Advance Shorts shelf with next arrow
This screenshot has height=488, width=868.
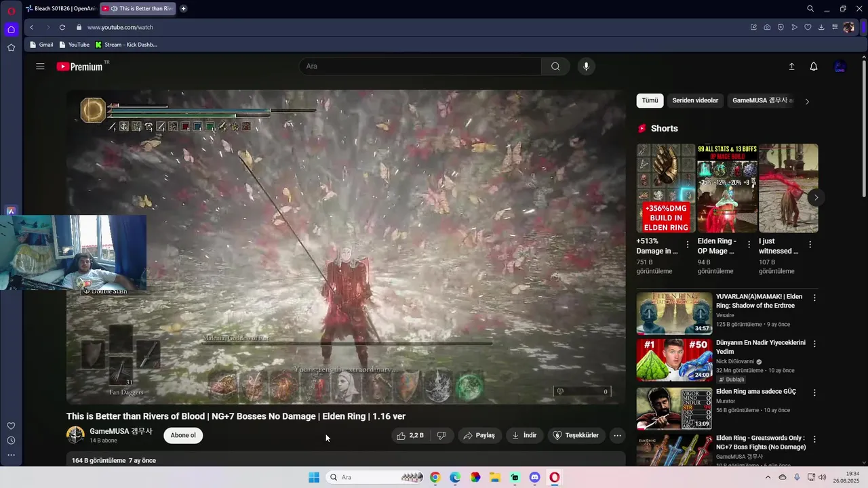816,197
